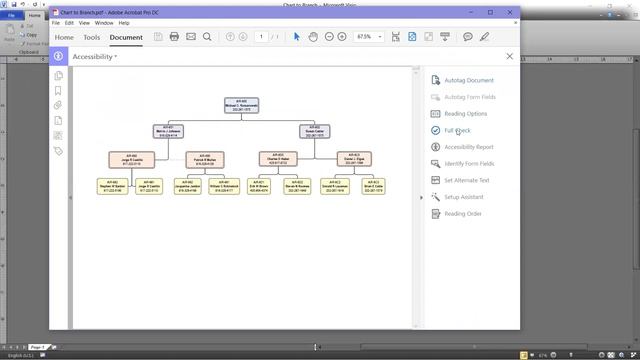Click the top blue org chart box

[x=241, y=105]
